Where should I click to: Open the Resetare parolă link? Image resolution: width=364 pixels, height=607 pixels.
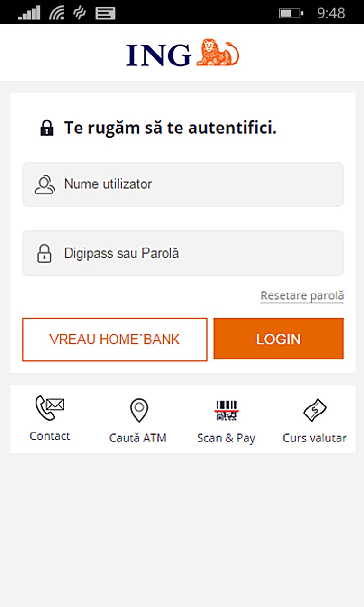pyautogui.click(x=302, y=296)
